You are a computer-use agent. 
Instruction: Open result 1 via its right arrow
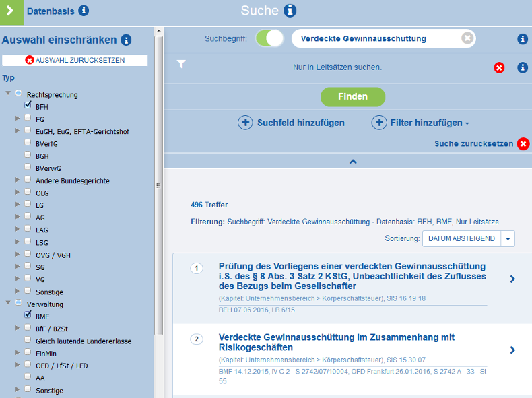(x=512, y=279)
